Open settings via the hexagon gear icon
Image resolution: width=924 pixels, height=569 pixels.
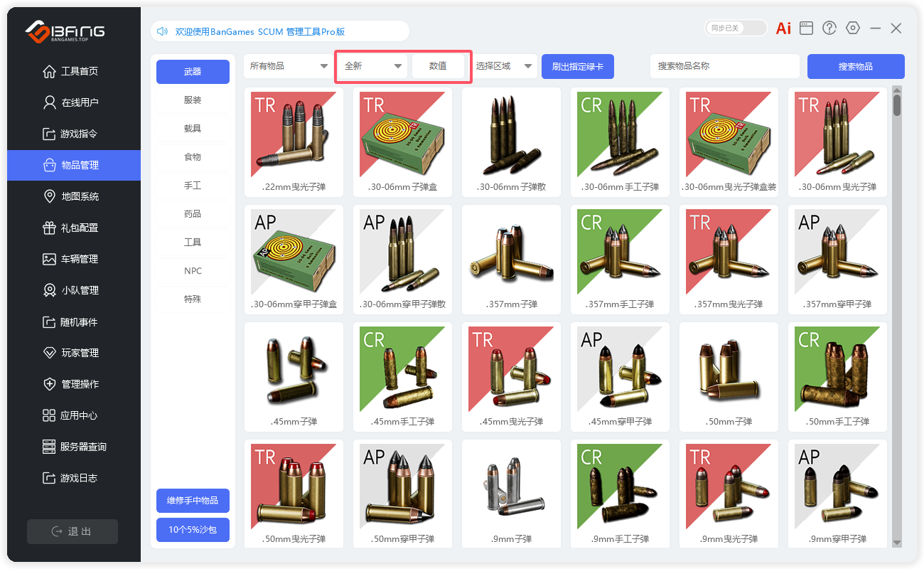[x=853, y=28]
